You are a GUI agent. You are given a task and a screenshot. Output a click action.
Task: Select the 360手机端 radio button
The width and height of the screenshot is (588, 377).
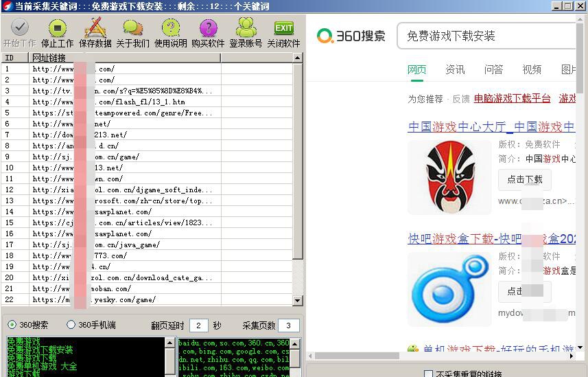point(71,324)
